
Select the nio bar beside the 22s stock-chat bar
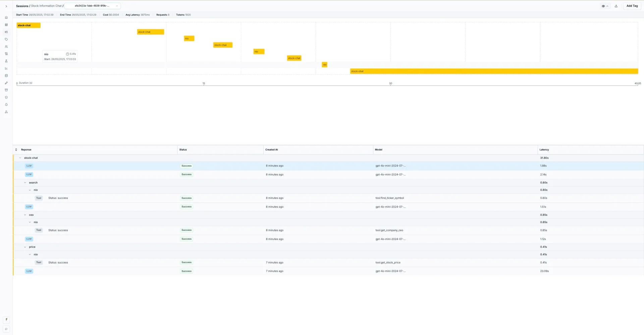[x=259, y=51]
